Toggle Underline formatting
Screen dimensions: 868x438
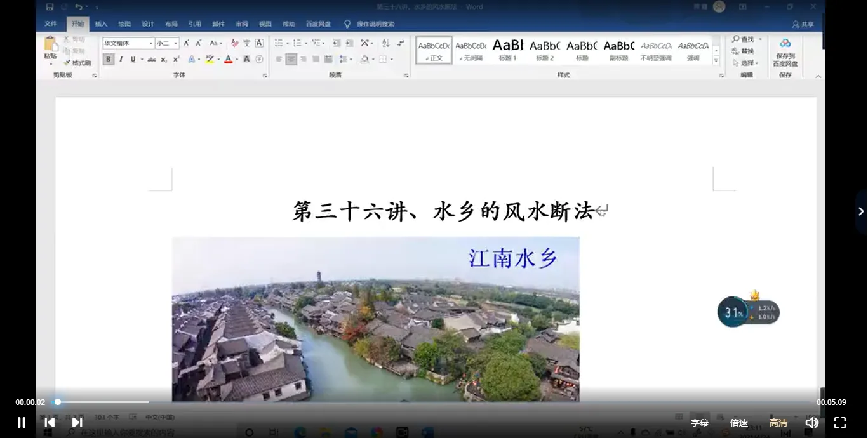pyautogui.click(x=133, y=59)
